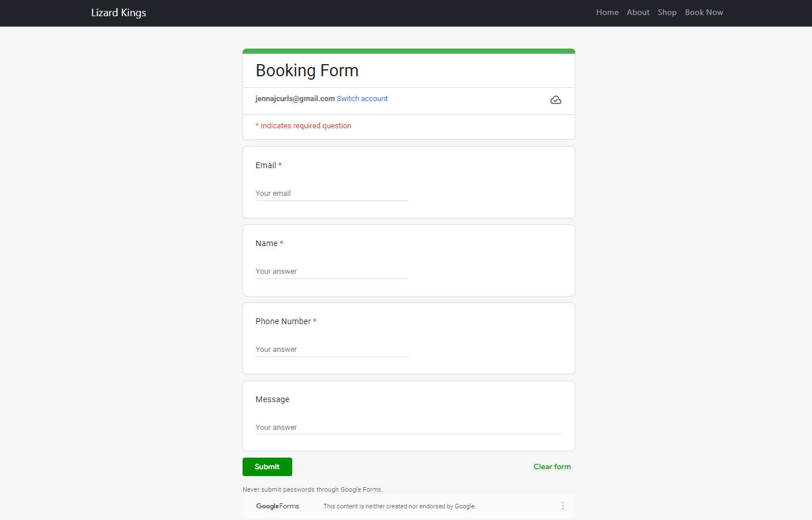
Task: Select the Phone Number answer field
Action: [x=331, y=350]
